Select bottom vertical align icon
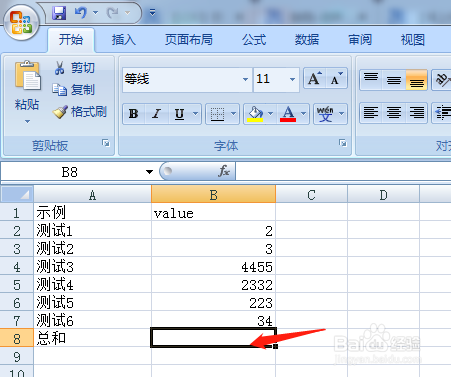451x377 pixels. (x=416, y=80)
